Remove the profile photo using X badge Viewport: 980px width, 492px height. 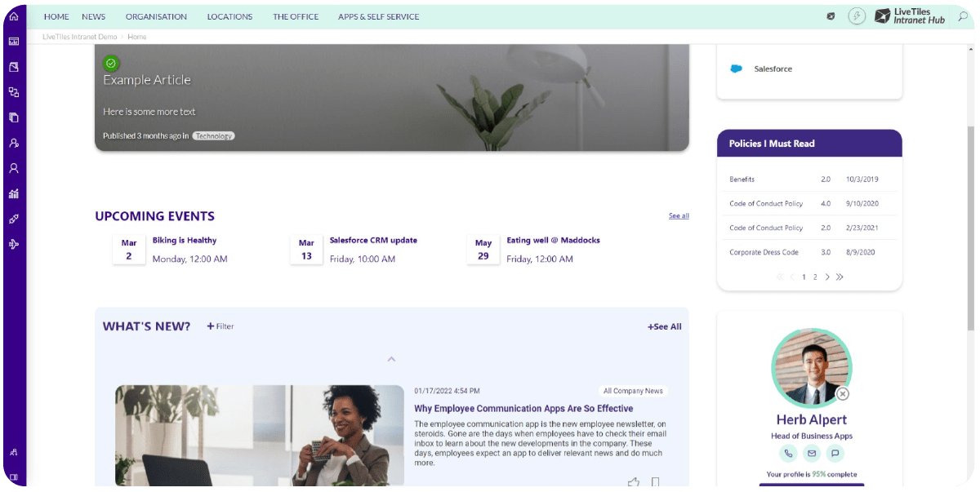[843, 394]
